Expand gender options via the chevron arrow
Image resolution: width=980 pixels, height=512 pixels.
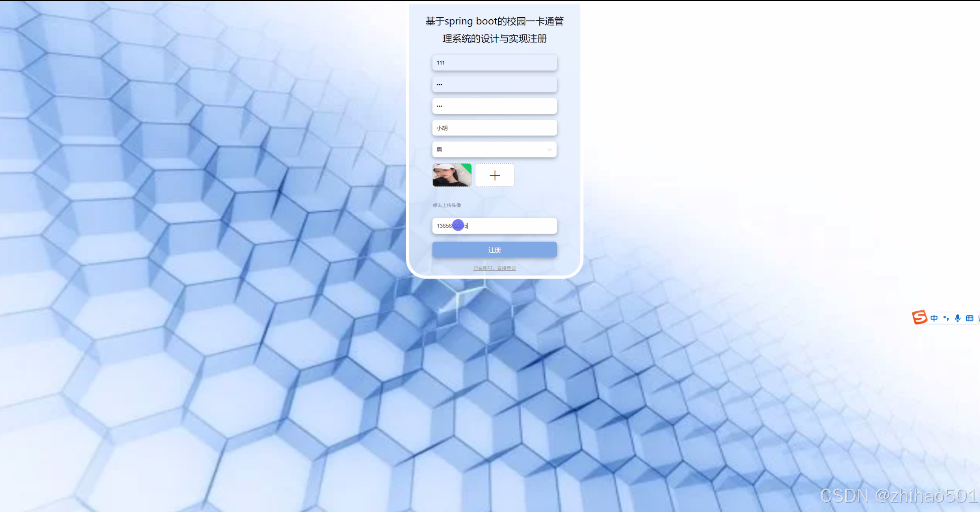click(x=549, y=150)
